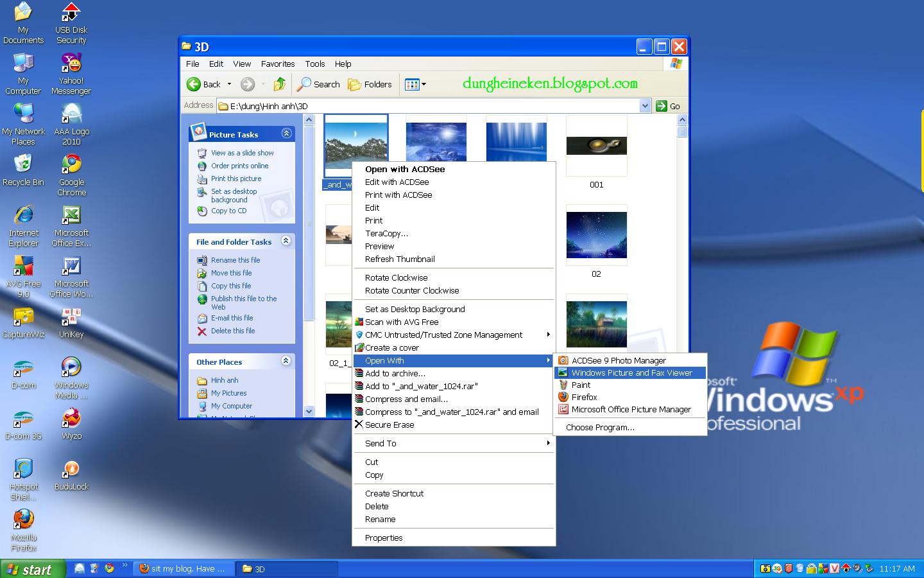Open BuduLock desktop icon
Image resolution: width=924 pixels, height=578 pixels.
pyautogui.click(x=71, y=475)
